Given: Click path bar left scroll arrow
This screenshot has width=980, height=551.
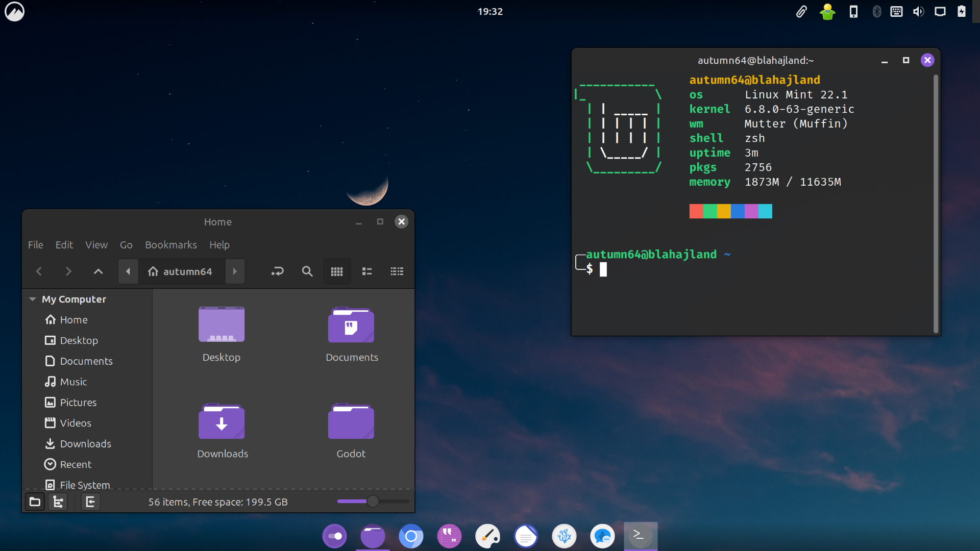Looking at the screenshot, I should tap(128, 271).
